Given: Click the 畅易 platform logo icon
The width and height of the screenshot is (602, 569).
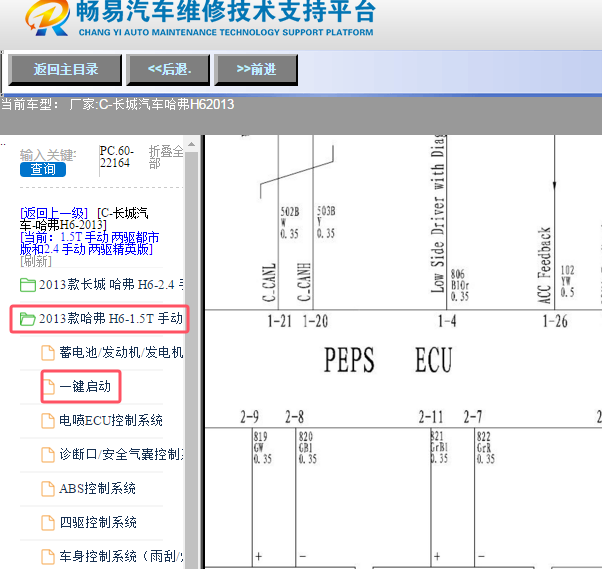Looking at the screenshot, I should coord(47,18).
